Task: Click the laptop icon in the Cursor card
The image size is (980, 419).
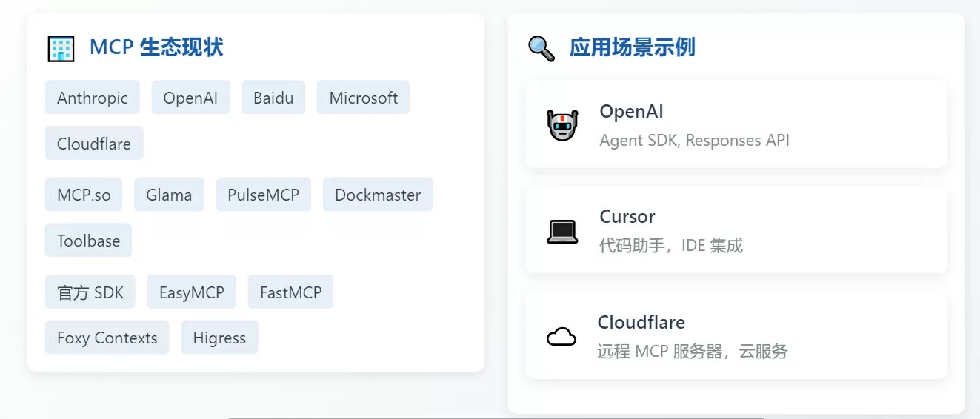Action: [x=562, y=232]
